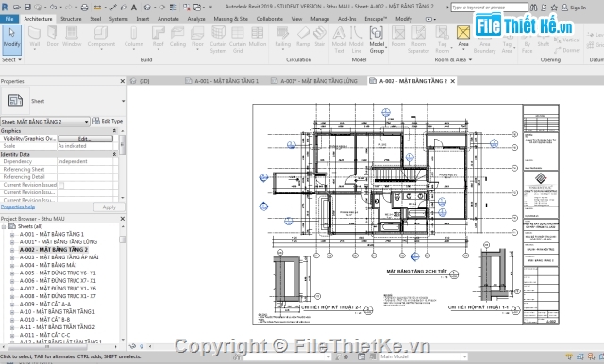Choose the Ramp tool
This screenshot has height=364, width=604.
click(303, 38)
